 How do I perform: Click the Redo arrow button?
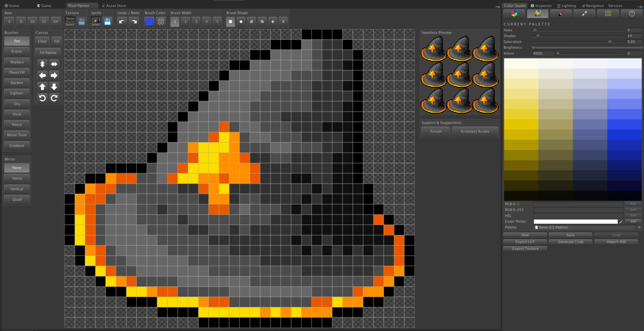coord(134,21)
